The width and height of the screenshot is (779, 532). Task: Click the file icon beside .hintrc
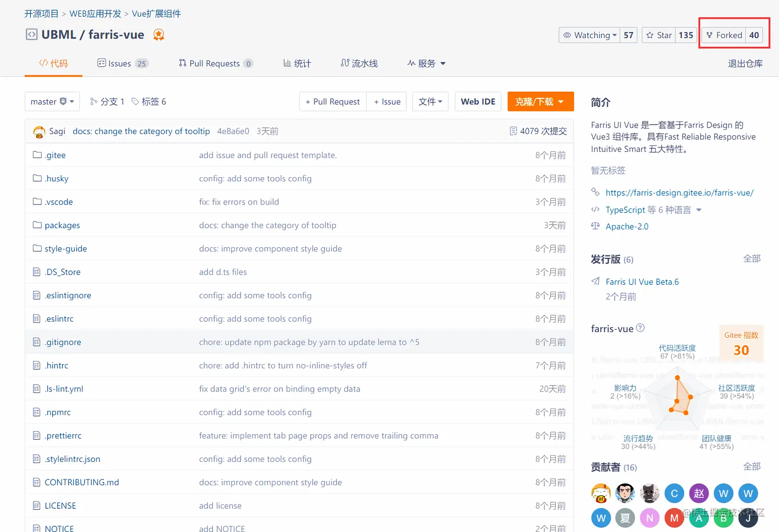[37, 365]
